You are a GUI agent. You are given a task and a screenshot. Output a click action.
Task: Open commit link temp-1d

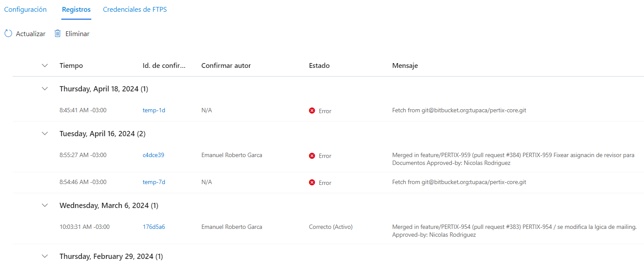tap(154, 110)
